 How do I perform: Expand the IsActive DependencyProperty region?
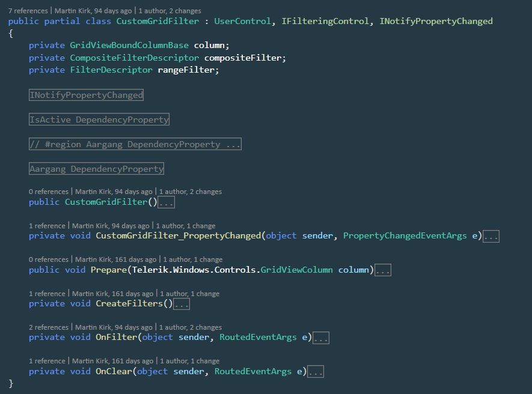99,120
